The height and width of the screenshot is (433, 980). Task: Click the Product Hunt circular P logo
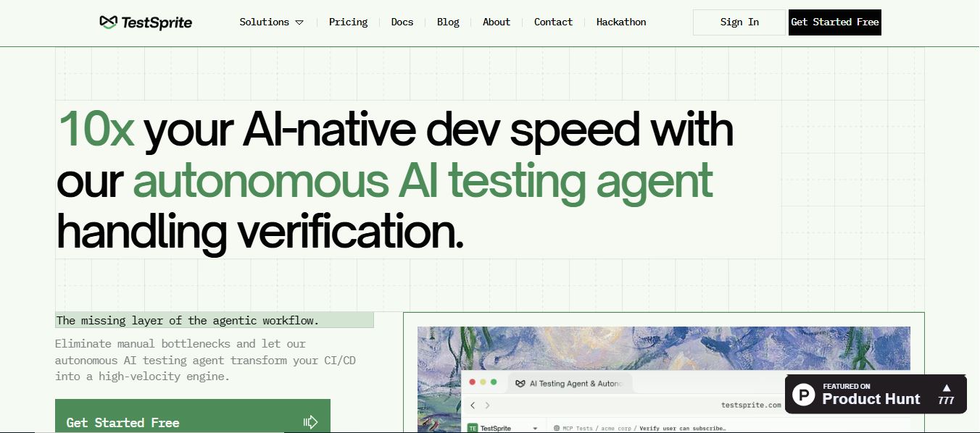(804, 394)
